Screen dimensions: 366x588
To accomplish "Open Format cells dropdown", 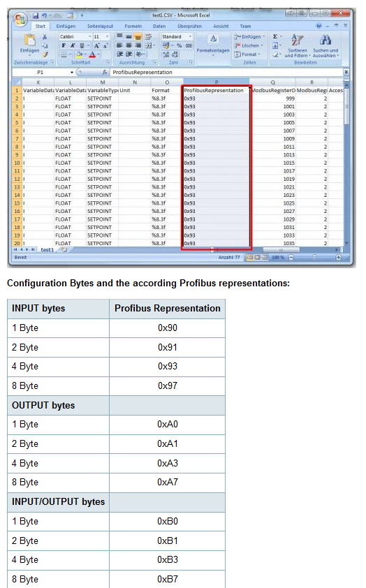I will tap(247, 54).
